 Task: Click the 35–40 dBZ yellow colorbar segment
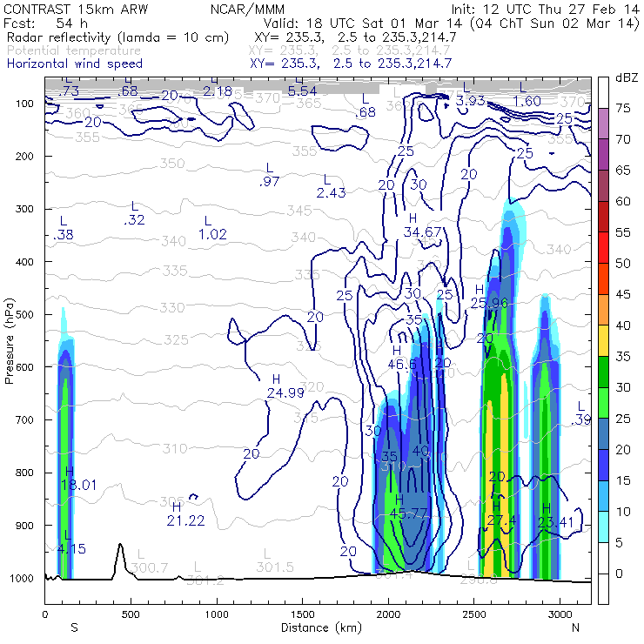click(603, 341)
